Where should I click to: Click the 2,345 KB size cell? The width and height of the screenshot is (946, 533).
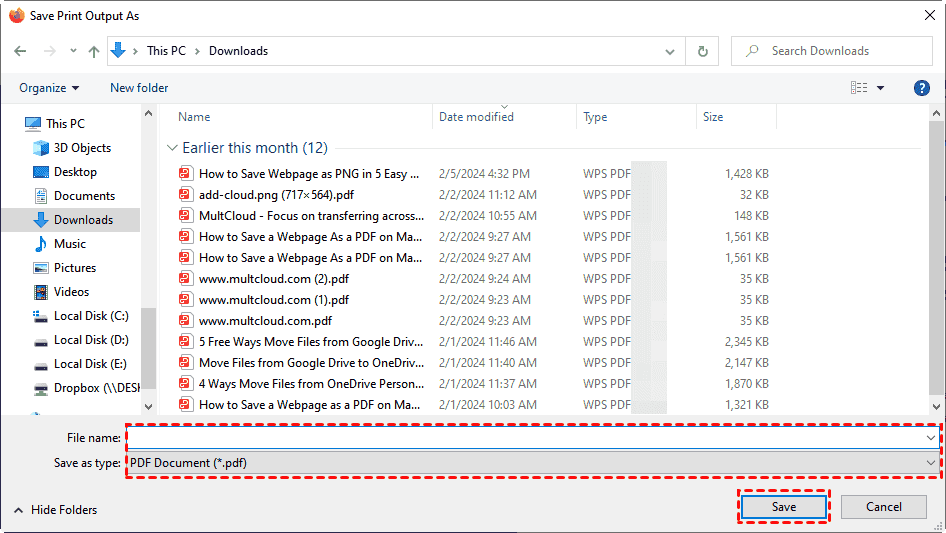[x=746, y=342]
